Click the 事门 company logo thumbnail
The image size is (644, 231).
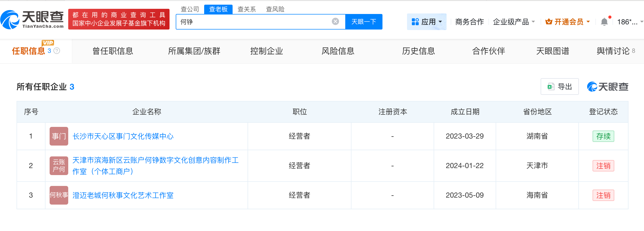[x=59, y=136]
